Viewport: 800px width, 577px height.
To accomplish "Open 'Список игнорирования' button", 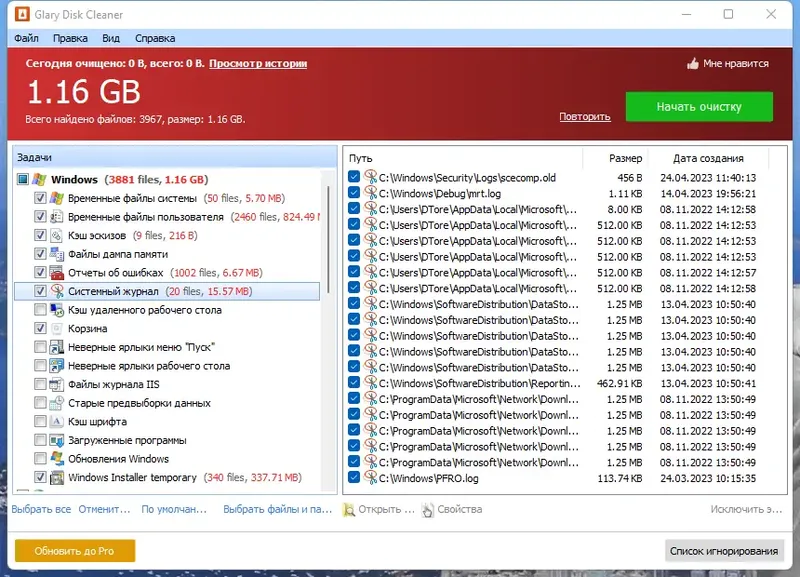I will click(724, 551).
